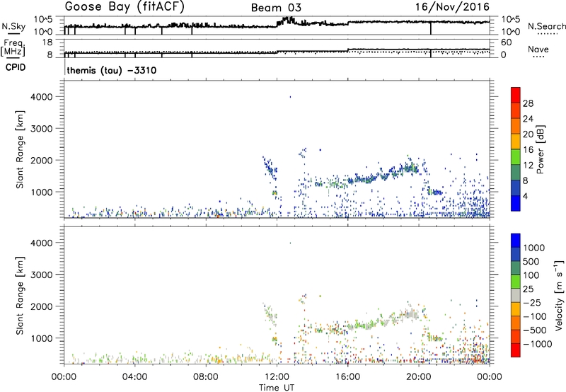Click the "500" value on Velocity colorbar
This screenshot has height=392, width=566.
click(x=531, y=261)
